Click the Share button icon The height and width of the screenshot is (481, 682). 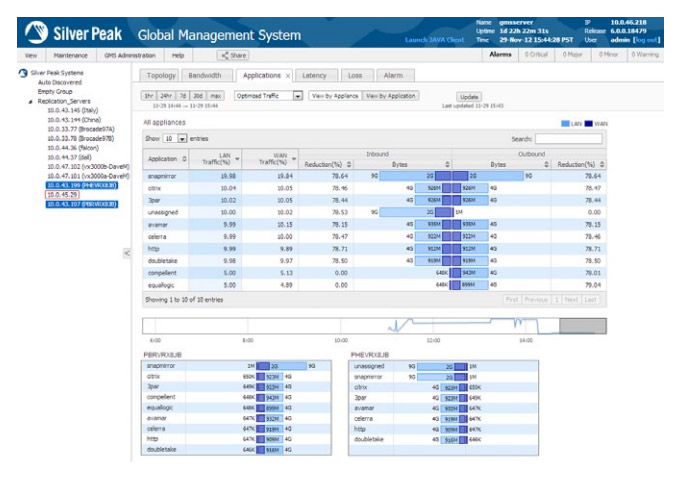225,55
